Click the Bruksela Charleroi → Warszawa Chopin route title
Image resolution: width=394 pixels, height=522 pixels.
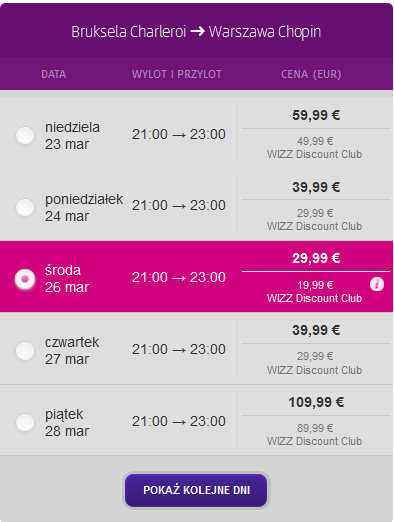pyautogui.click(x=196, y=32)
